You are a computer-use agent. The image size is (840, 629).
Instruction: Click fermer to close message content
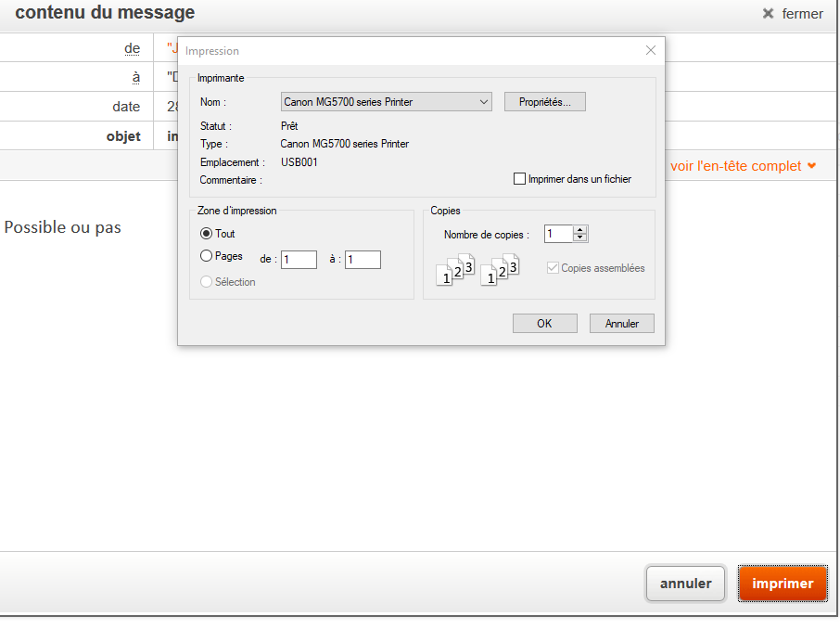803,14
